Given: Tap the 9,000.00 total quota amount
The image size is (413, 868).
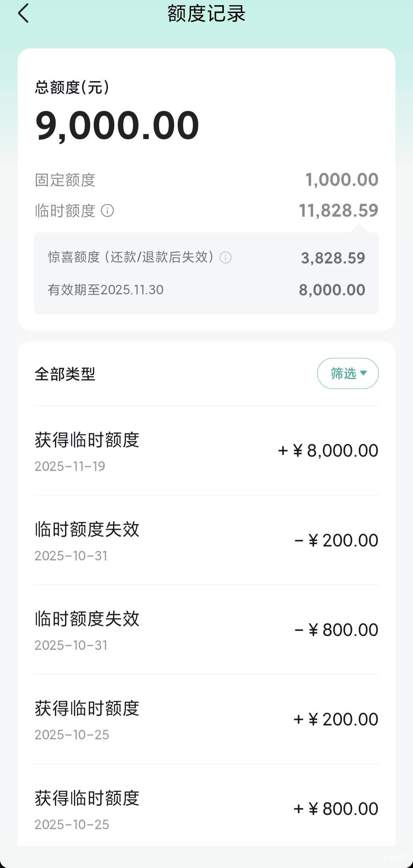Looking at the screenshot, I should (117, 125).
